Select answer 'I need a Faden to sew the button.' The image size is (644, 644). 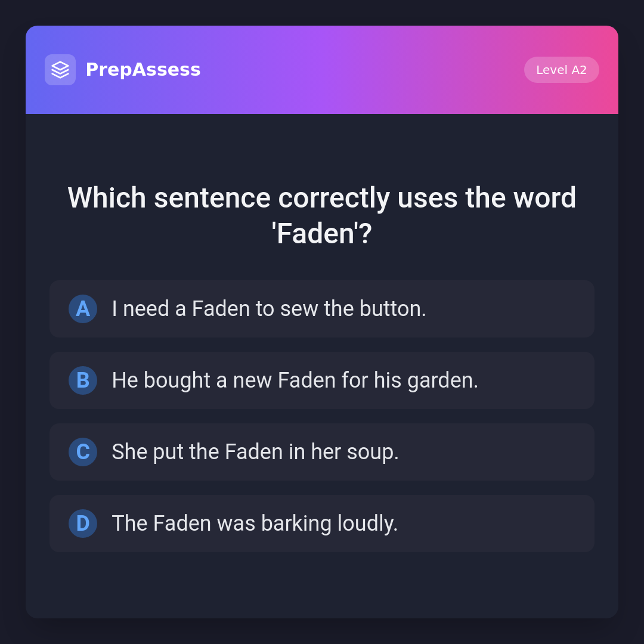269,309
